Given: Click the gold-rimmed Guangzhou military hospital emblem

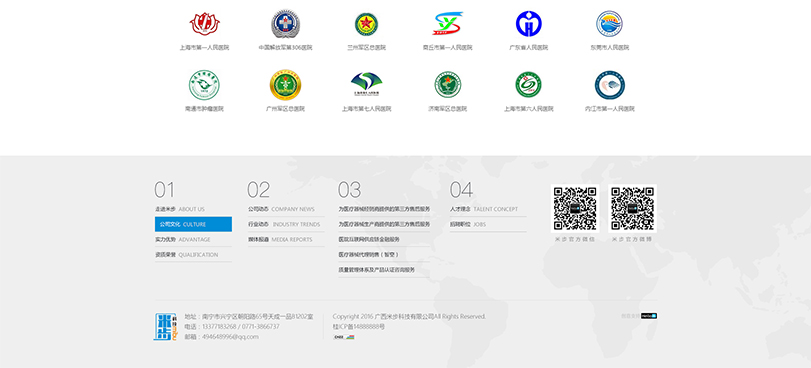Looking at the screenshot, I should tap(286, 85).
